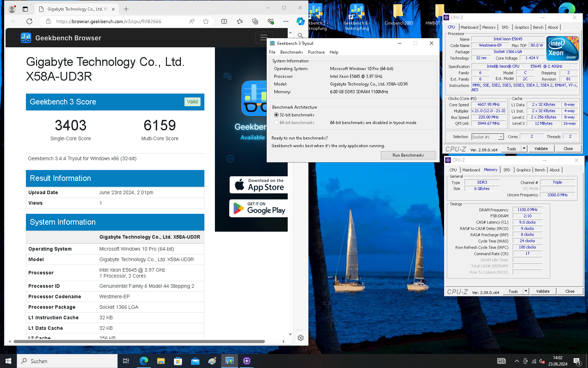This screenshot has height=368, width=588.
Task: Open Bench tab in upper CPU-Z
Action: 538,27
